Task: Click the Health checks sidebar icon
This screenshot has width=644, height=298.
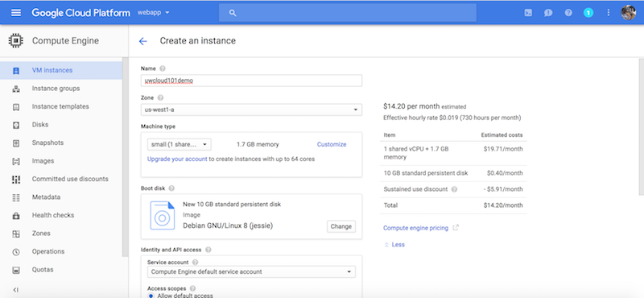Action: coord(16,215)
